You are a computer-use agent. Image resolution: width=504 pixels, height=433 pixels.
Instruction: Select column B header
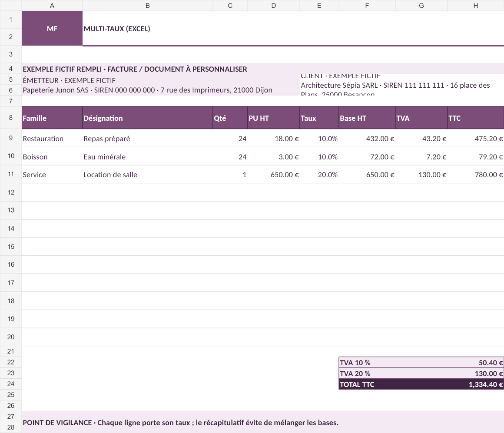[x=148, y=6]
